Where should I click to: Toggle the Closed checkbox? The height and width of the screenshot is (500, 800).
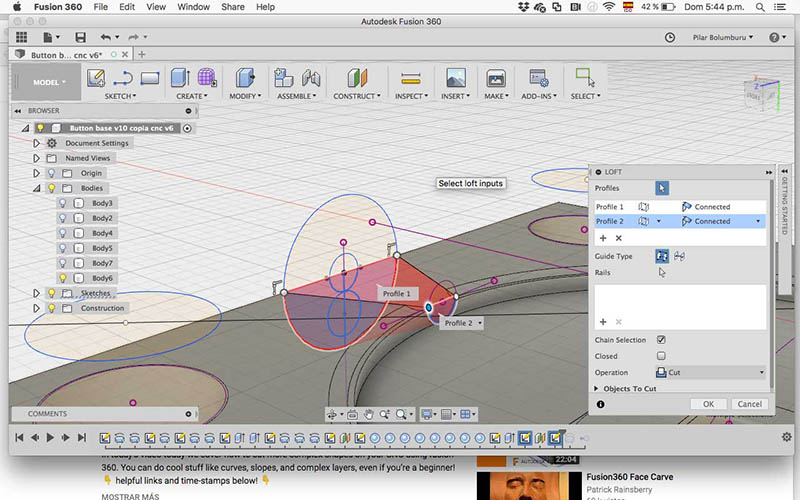click(661, 356)
